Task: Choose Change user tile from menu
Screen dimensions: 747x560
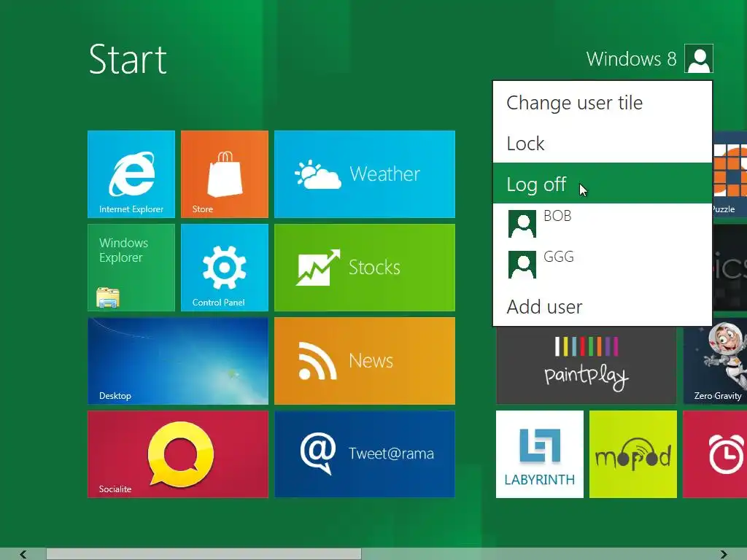Action: [x=602, y=102]
